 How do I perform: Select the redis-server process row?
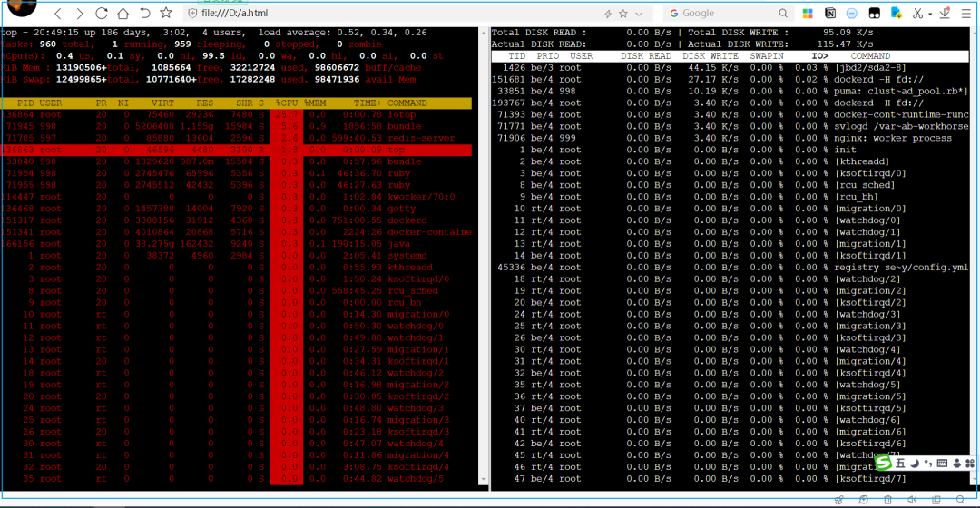point(236,138)
